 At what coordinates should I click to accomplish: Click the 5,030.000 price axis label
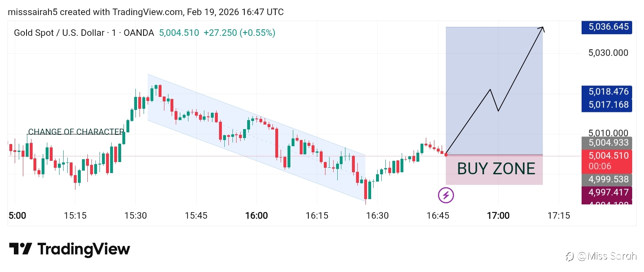608,53
